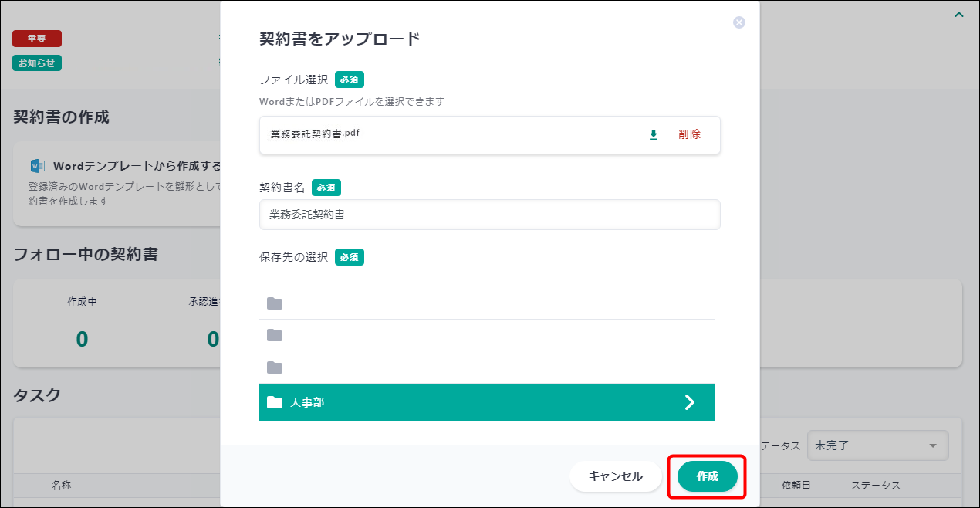Select the second unnamed folder in the list

(486, 335)
